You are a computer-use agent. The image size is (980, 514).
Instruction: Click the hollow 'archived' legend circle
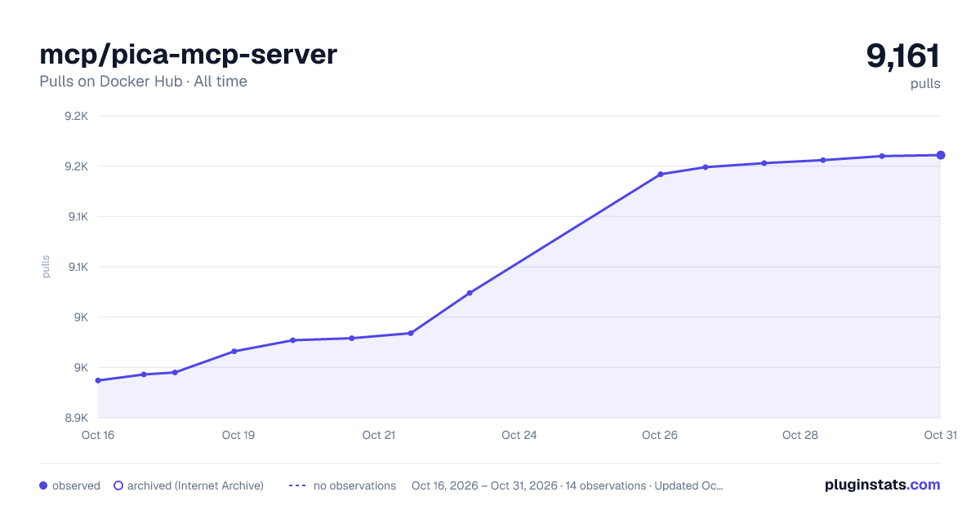(x=118, y=485)
